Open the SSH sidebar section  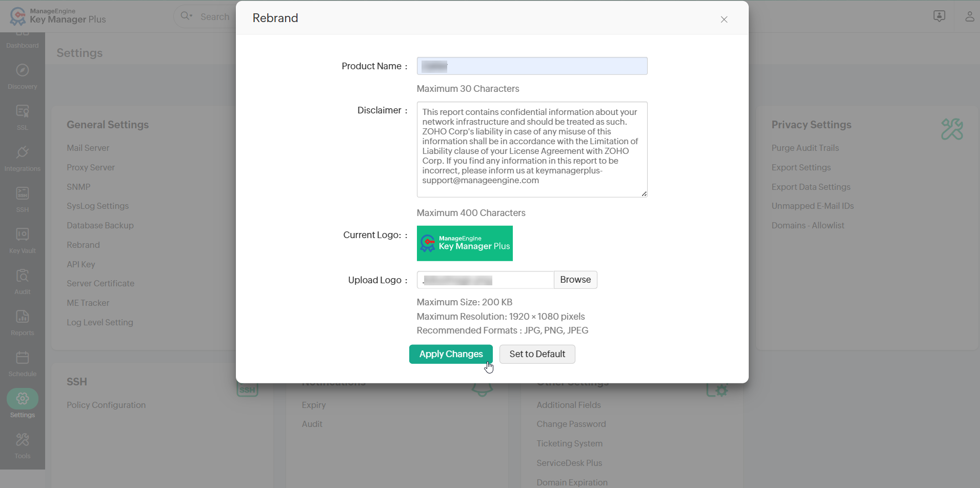click(x=23, y=200)
